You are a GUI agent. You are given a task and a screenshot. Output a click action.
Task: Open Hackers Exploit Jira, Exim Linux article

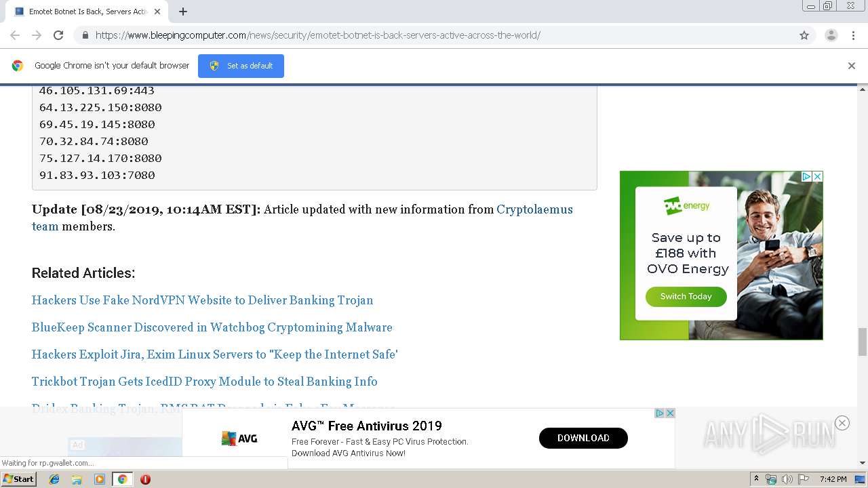[214, 354]
